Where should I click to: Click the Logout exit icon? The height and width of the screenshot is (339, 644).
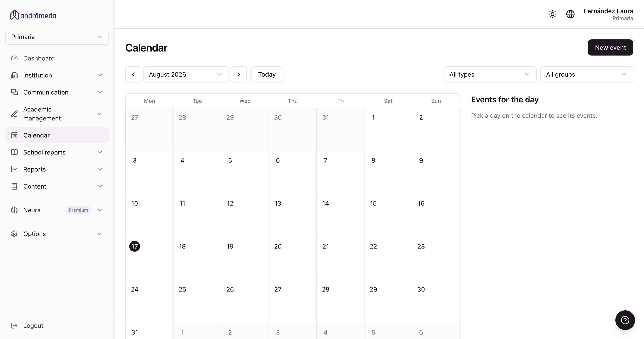(14, 326)
